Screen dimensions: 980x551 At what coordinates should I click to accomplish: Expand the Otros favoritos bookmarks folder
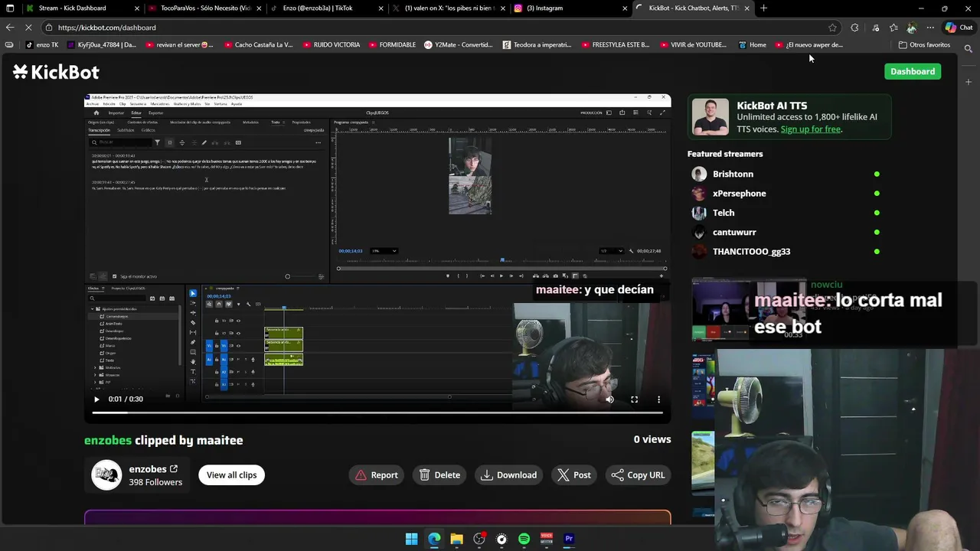pos(924,44)
